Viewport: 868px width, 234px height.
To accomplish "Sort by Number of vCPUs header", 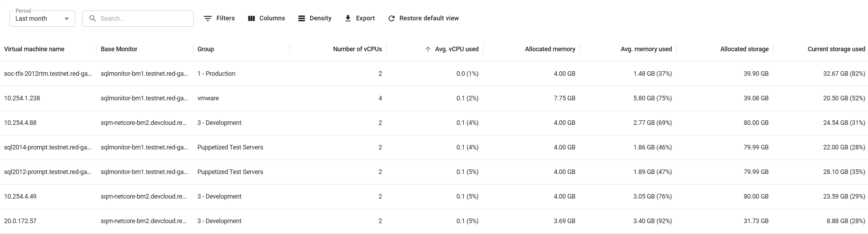I will [x=357, y=49].
